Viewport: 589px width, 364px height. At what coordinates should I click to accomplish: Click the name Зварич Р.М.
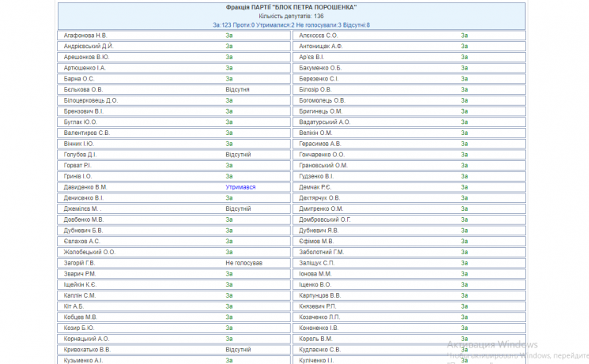(x=79, y=274)
